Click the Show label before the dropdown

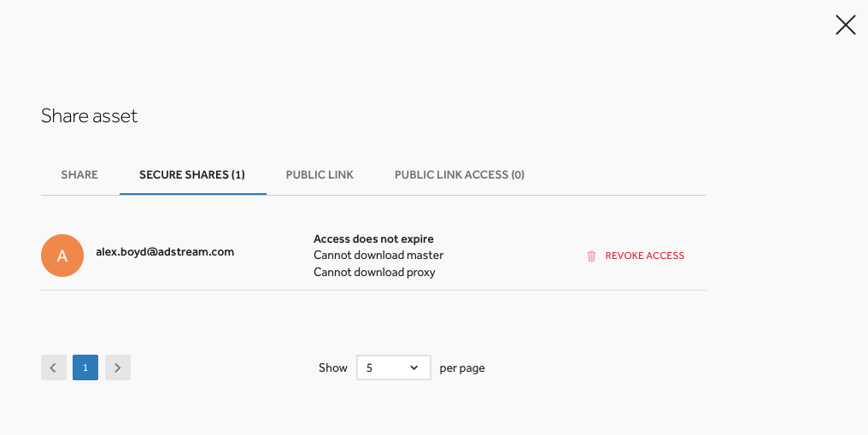click(x=332, y=368)
